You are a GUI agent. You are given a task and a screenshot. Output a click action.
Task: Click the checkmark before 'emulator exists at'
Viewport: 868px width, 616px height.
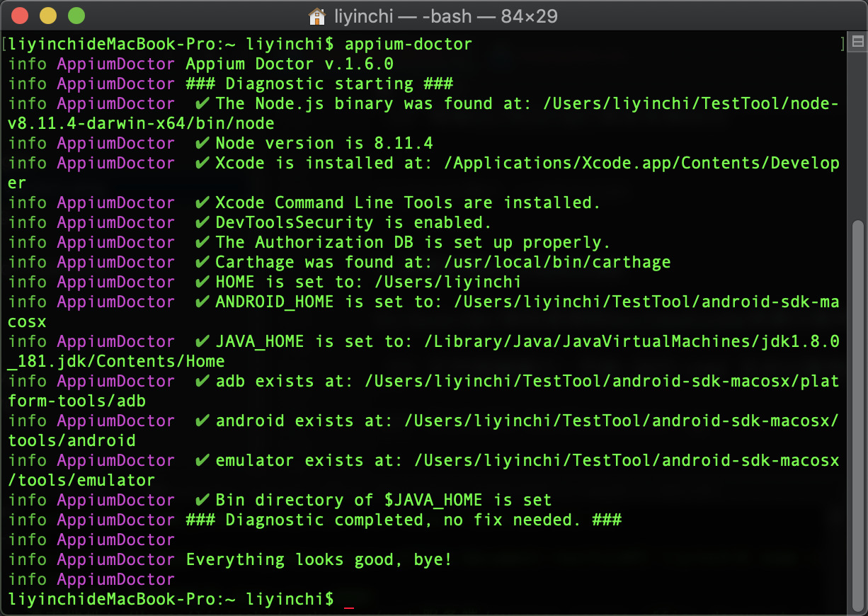point(202,460)
